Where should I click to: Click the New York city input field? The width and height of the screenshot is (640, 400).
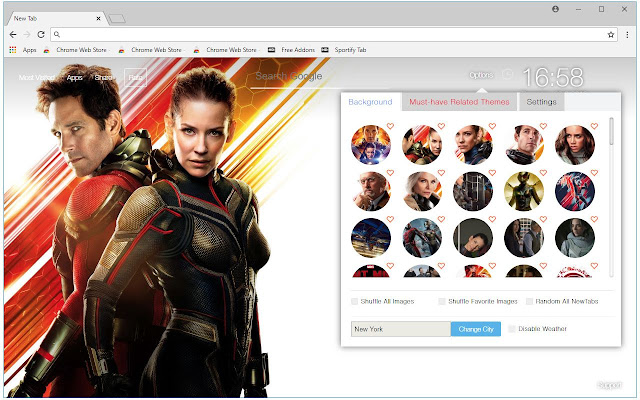point(401,329)
